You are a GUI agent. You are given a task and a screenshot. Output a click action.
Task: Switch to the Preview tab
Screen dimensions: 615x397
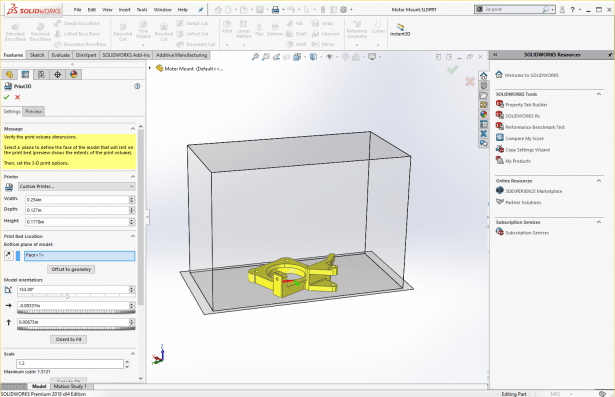[x=33, y=111]
